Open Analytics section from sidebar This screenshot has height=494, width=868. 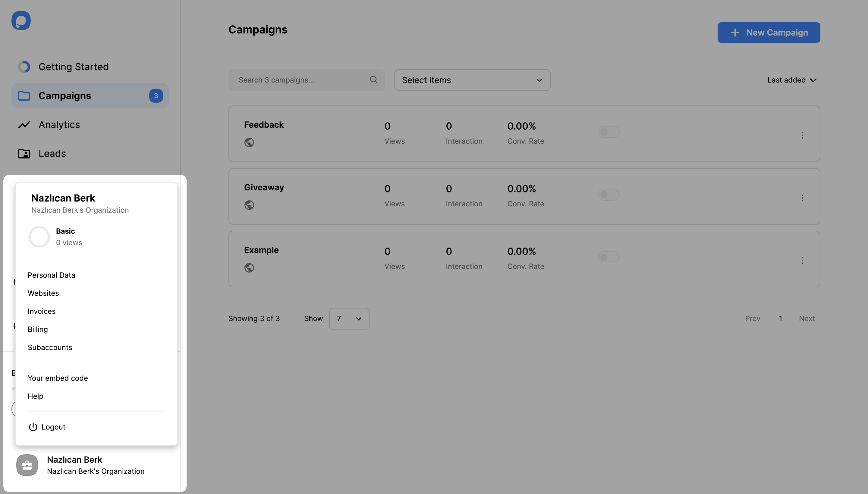point(59,124)
